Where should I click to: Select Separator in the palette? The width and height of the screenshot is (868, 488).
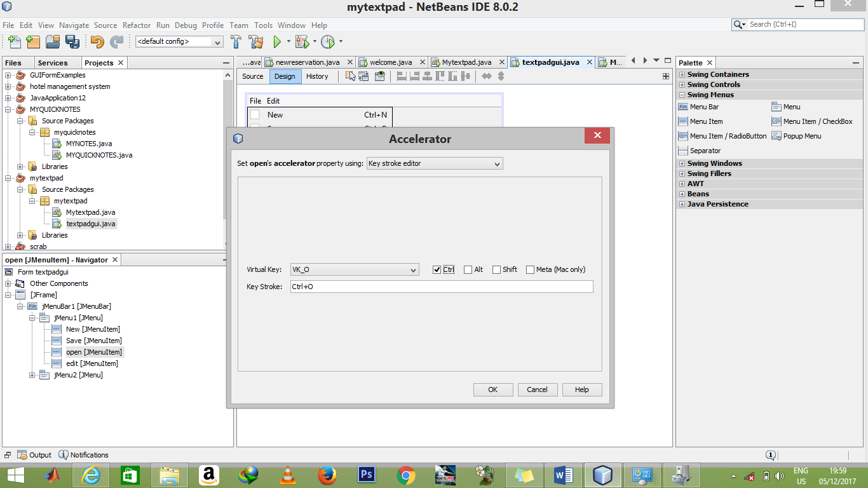[x=699, y=151]
